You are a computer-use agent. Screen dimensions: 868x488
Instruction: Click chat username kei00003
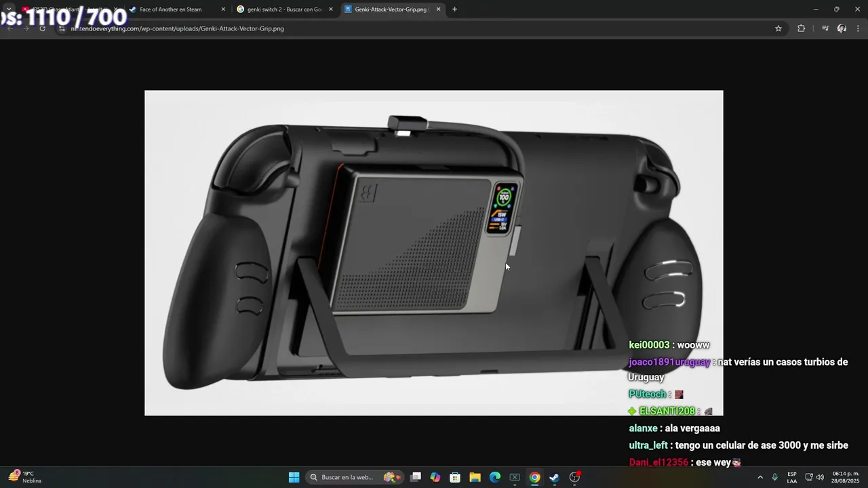649,345
